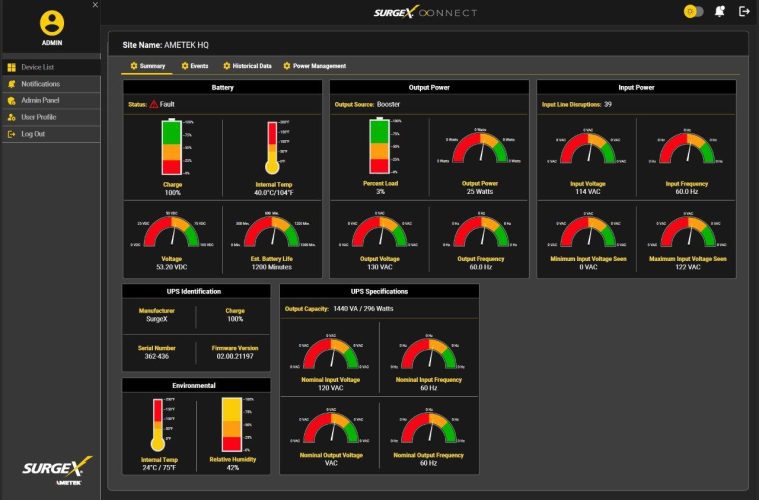This screenshot has width=759, height=500.
Task: Click the Nominal Output Voltage gauge
Action: point(331,427)
